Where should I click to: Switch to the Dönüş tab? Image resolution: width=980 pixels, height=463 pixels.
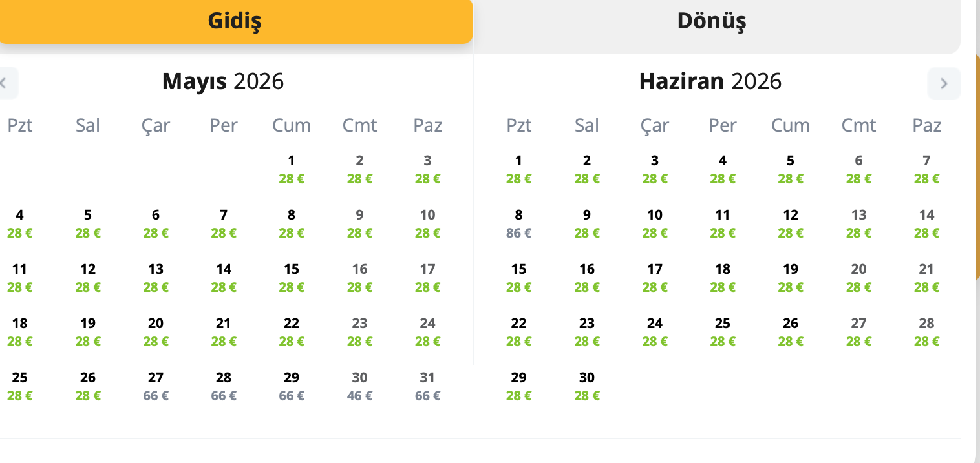coord(711,21)
